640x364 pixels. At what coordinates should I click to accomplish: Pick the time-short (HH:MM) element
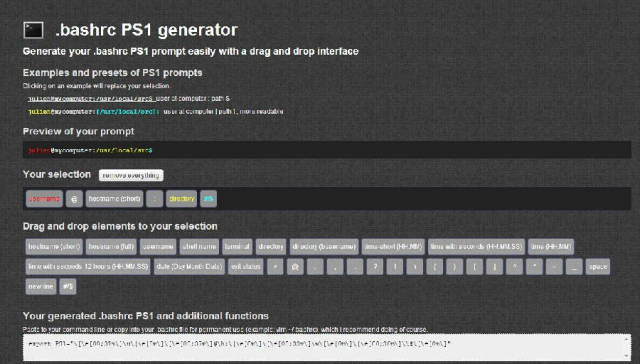[x=393, y=247]
